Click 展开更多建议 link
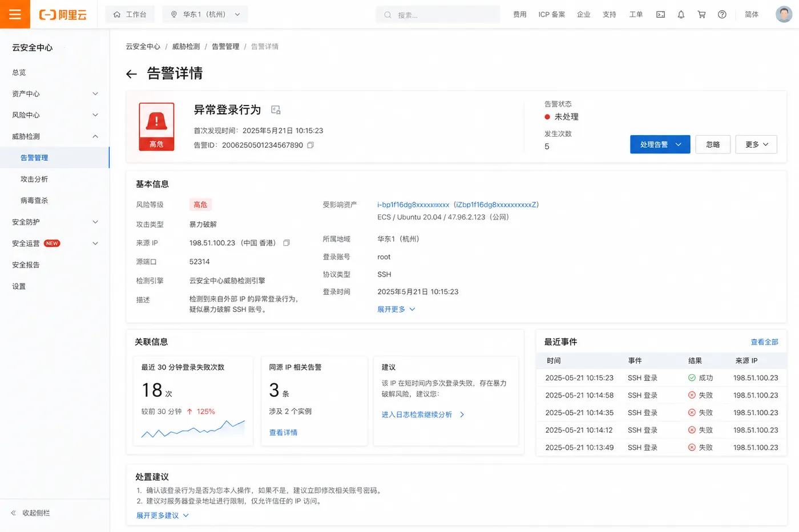The width and height of the screenshot is (799, 532). 162,515
